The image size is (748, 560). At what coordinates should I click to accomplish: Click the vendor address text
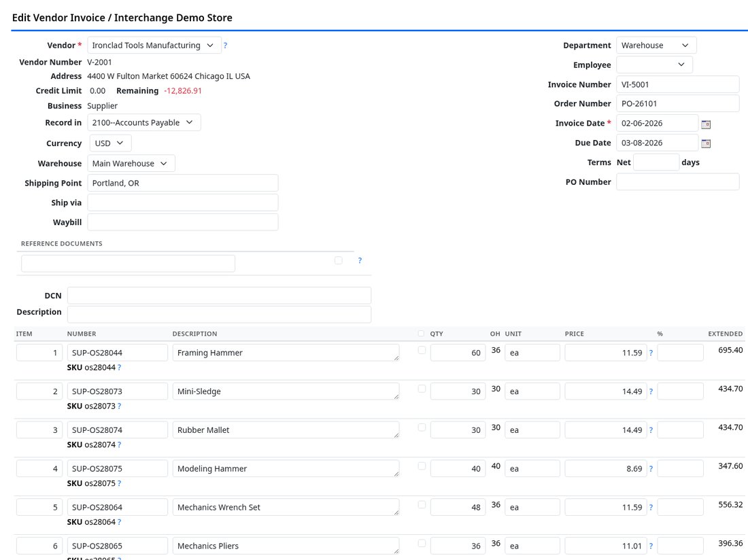(x=169, y=76)
